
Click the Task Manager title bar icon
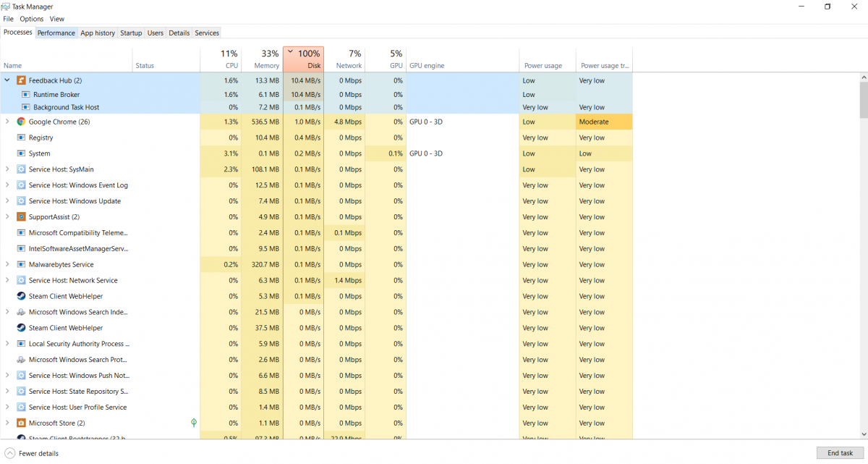click(7, 7)
